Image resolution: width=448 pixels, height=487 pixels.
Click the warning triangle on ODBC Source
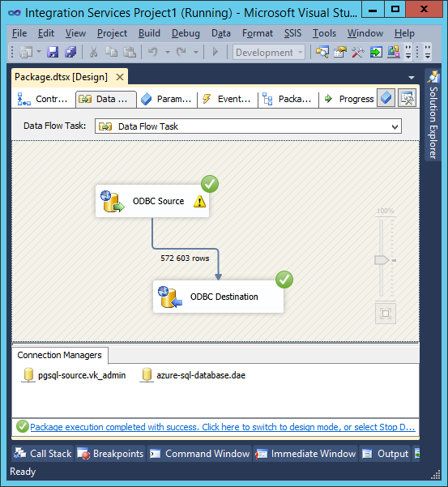click(x=199, y=201)
